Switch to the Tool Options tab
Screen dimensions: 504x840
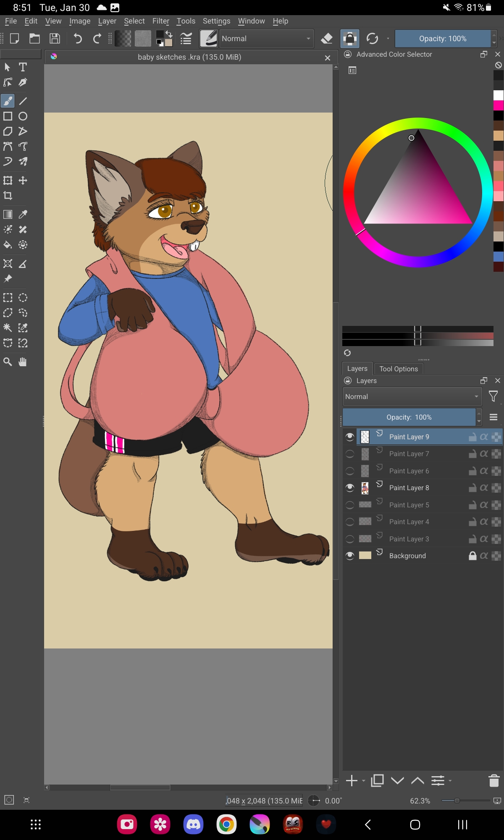click(x=399, y=369)
